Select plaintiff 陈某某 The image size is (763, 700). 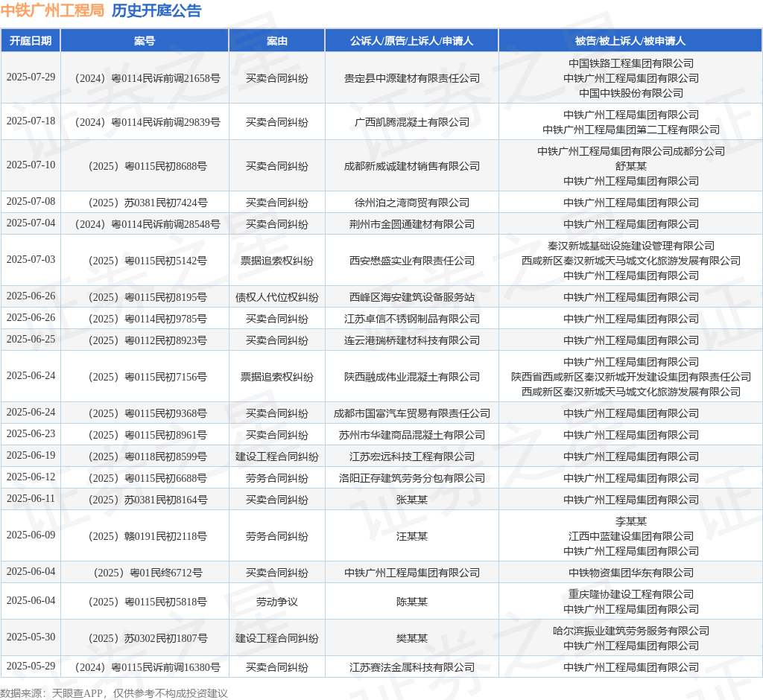(x=411, y=602)
